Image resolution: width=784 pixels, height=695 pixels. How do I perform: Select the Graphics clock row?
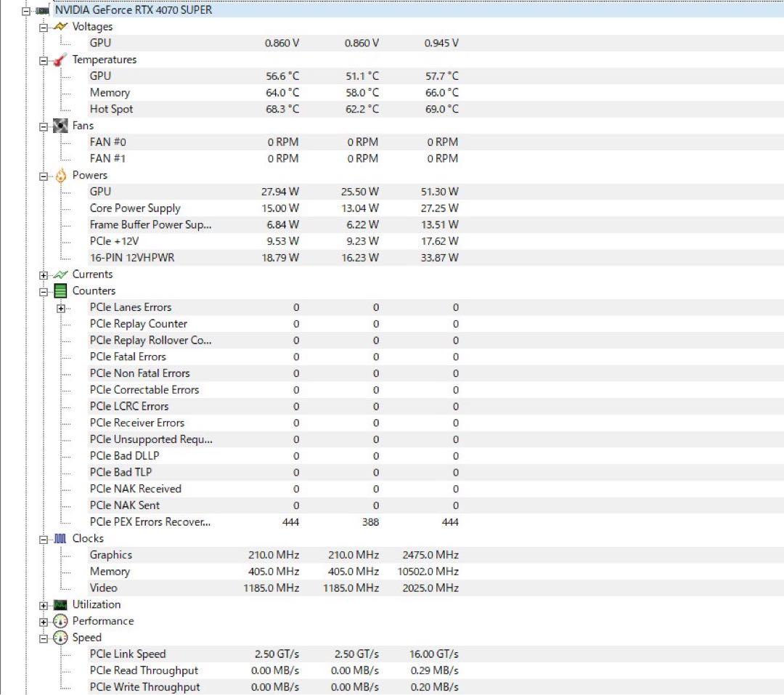pyautogui.click(x=111, y=555)
